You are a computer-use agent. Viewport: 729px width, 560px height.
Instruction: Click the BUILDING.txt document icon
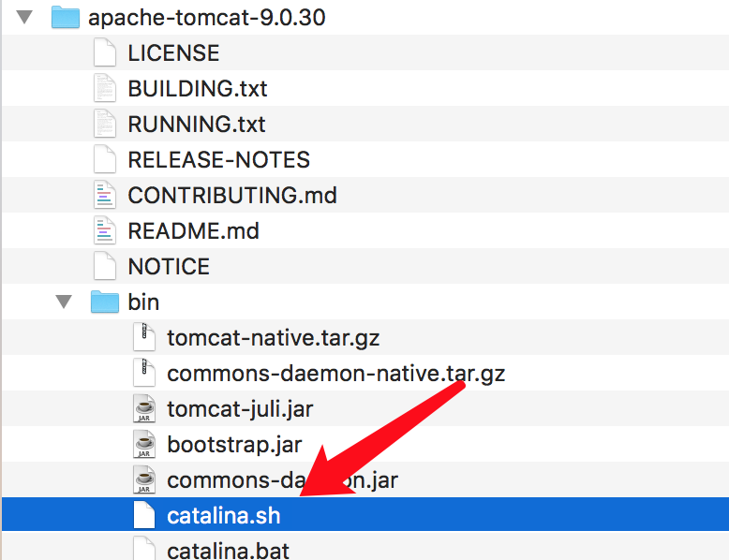tap(105, 88)
